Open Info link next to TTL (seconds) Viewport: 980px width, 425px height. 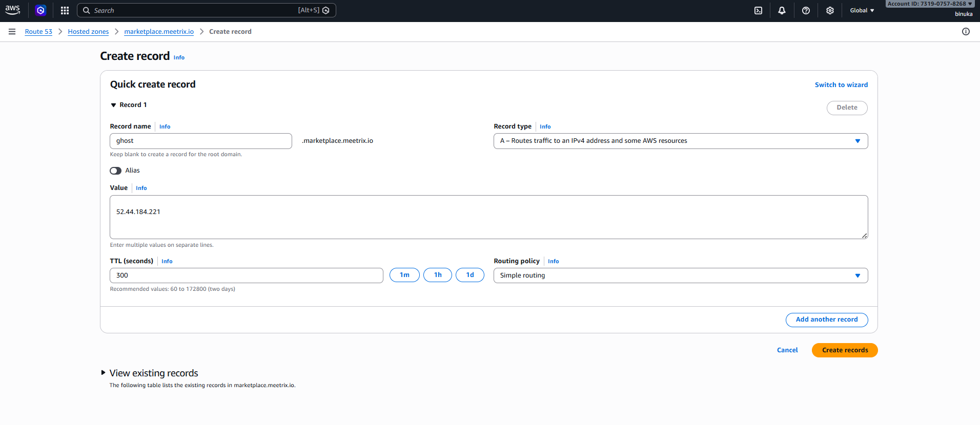[167, 261]
